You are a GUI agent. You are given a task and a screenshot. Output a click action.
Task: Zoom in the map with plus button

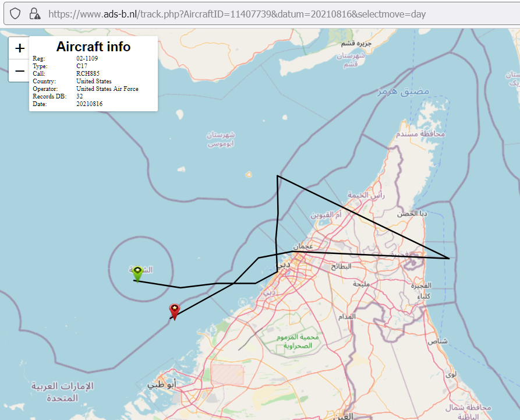click(x=20, y=48)
